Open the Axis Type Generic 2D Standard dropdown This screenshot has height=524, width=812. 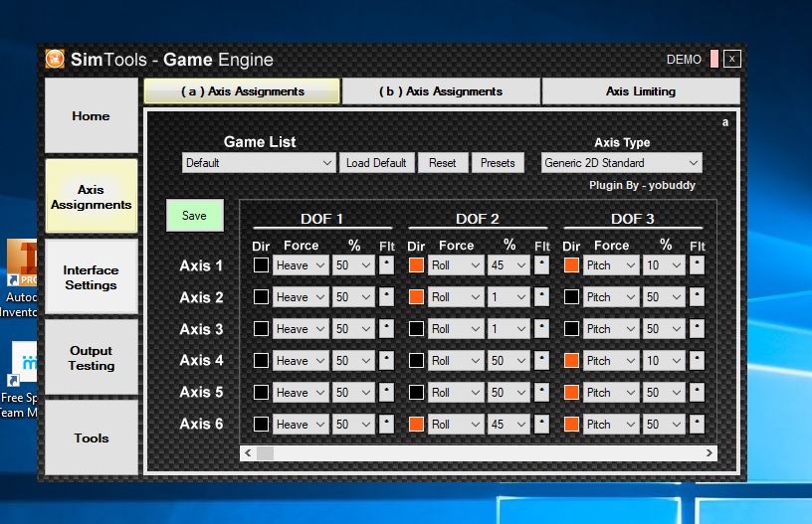(x=621, y=163)
